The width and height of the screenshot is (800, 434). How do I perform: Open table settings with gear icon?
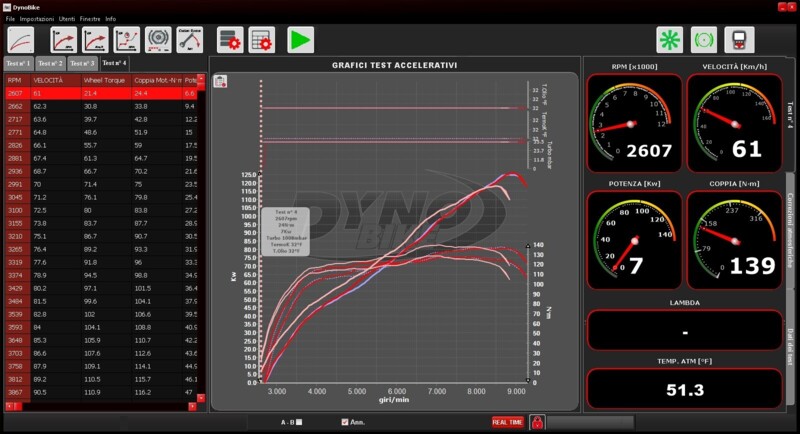[261, 40]
